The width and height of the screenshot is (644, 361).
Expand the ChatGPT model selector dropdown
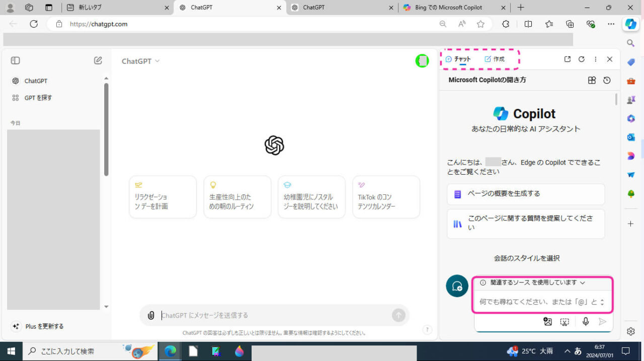(x=141, y=61)
